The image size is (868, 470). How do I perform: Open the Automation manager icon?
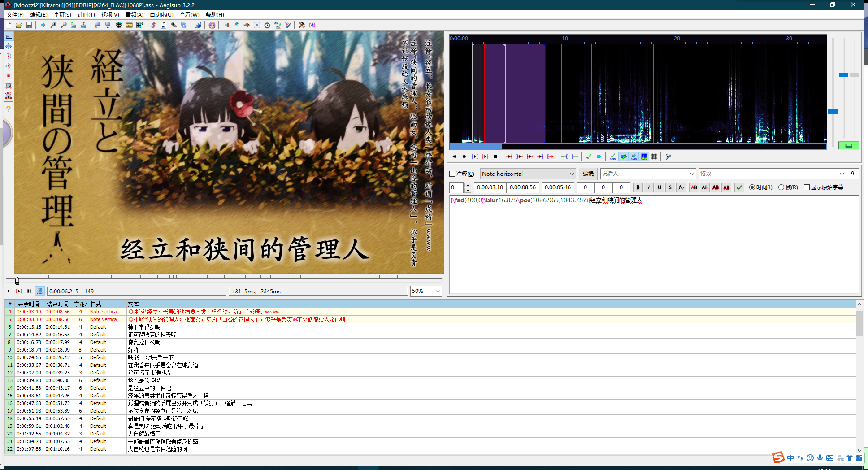pos(198,25)
